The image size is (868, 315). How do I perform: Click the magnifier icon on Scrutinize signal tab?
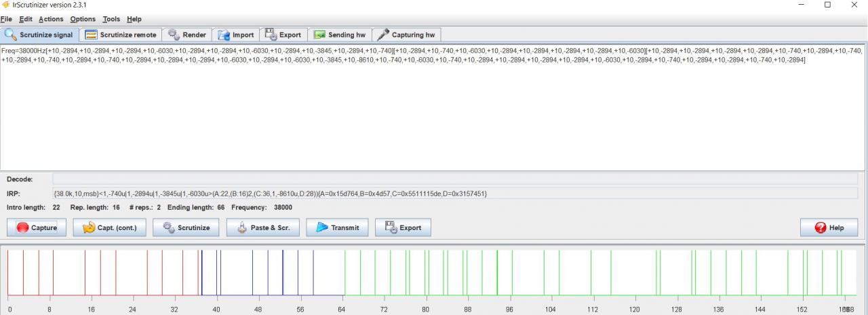(11, 34)
